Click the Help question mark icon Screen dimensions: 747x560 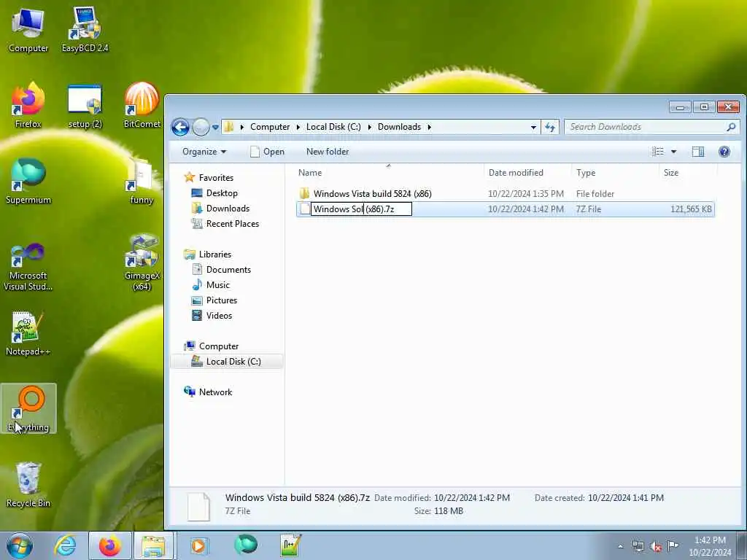point(724,152)
